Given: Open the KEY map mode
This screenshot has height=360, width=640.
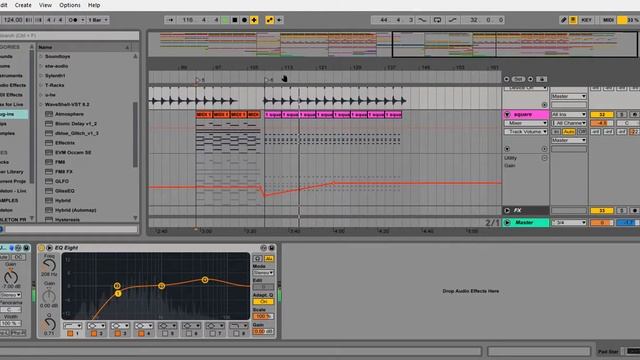Looking at the screenshot, I should coord(587,20).
